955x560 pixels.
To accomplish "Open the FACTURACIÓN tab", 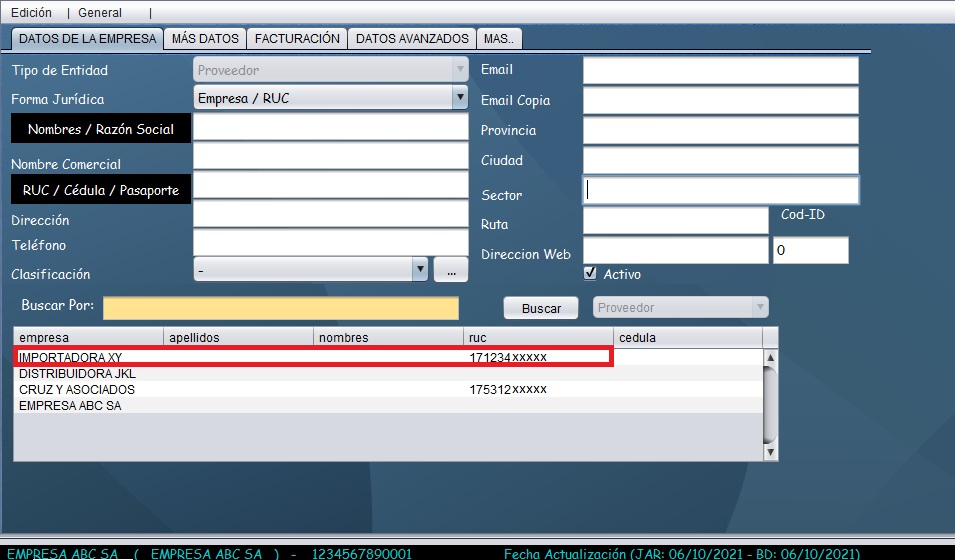I will 297,39.
